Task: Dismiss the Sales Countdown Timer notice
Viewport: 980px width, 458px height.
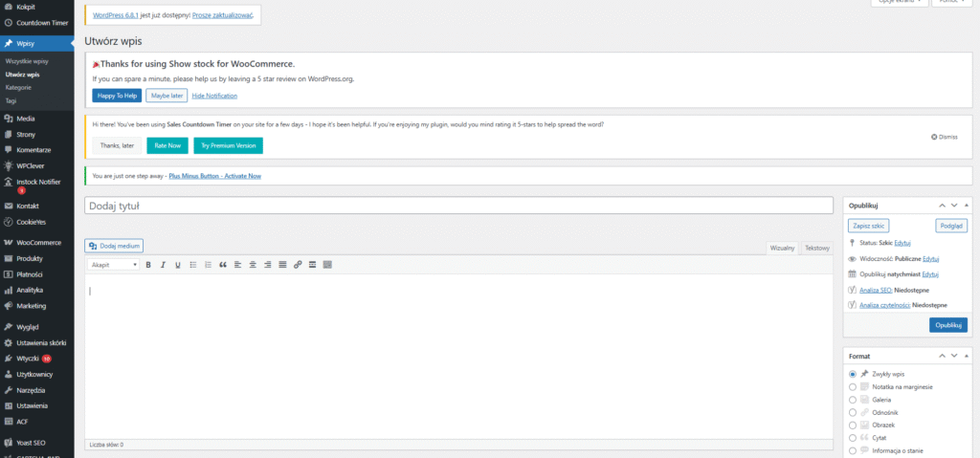Action: point(944,137)
